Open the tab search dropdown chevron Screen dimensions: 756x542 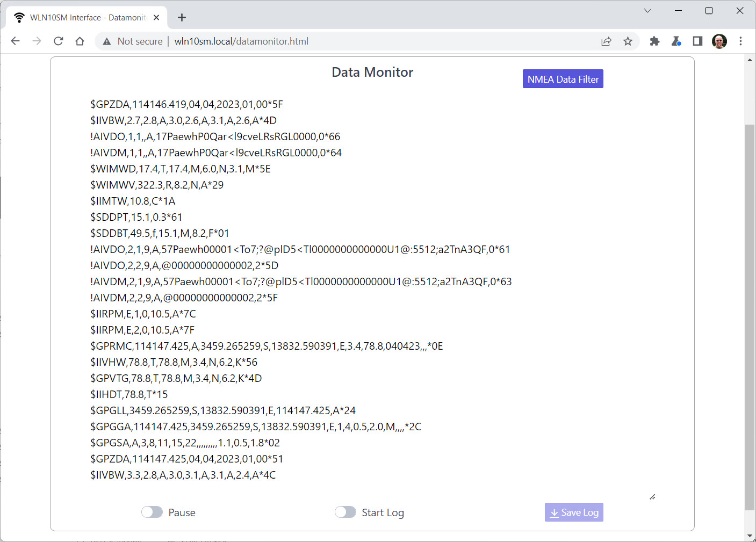point(647,11)
